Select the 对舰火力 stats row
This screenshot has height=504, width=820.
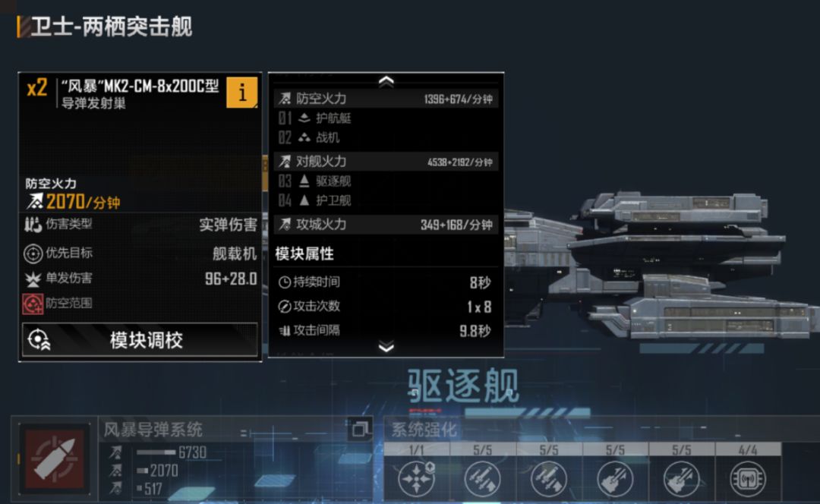[386, 162]
